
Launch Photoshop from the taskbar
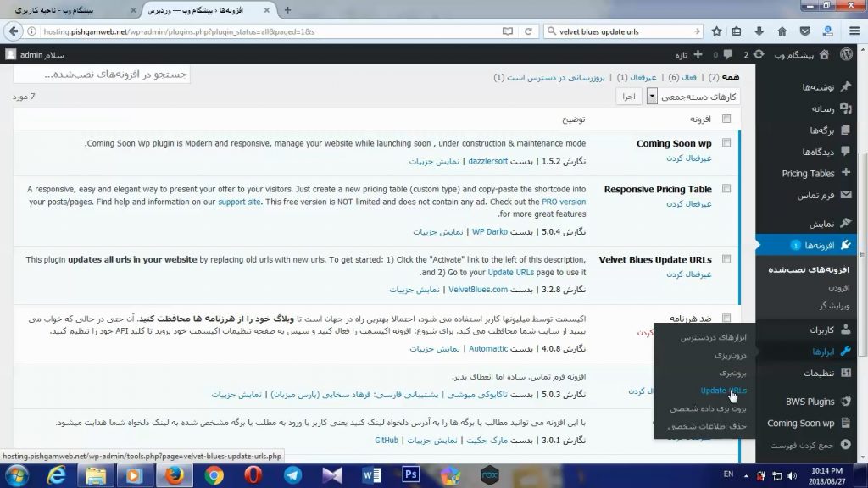(x=411, y=474)
